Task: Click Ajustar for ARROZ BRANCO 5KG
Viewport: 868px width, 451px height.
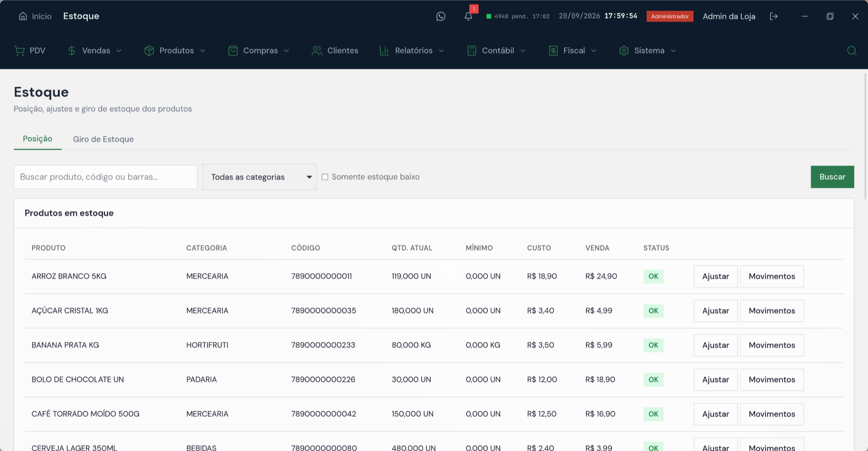Action: pyautogui.click(x=716, y=276)
